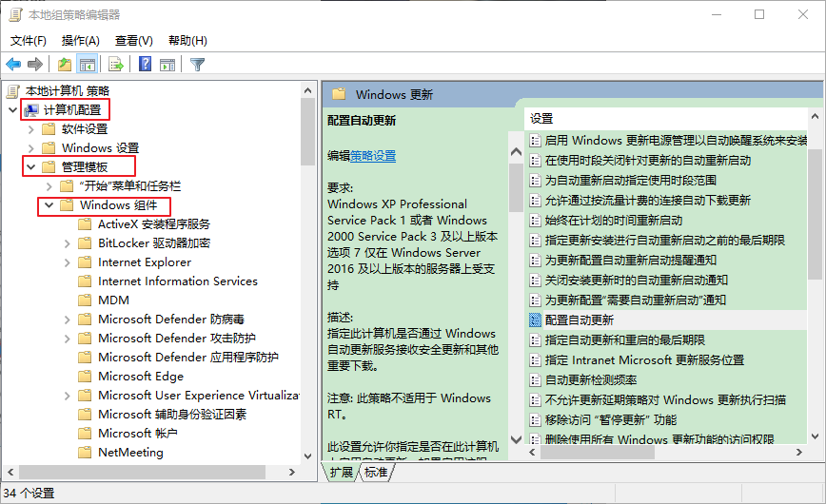Toggle the Show/Hide console tree icon
This screenshot has width=826, height=504.
point(87,65)
